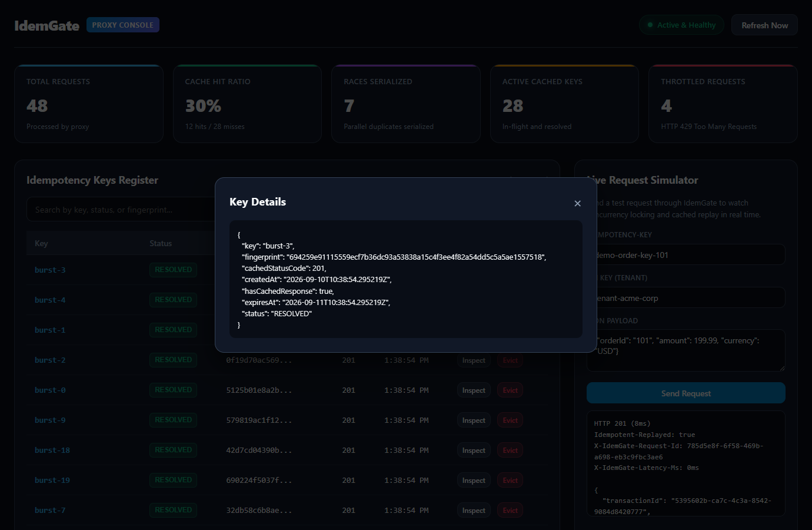The width and height of the screenshot is (812, 530).
Task: Inspect the burst-9 key
Action: tap(474, 420)
